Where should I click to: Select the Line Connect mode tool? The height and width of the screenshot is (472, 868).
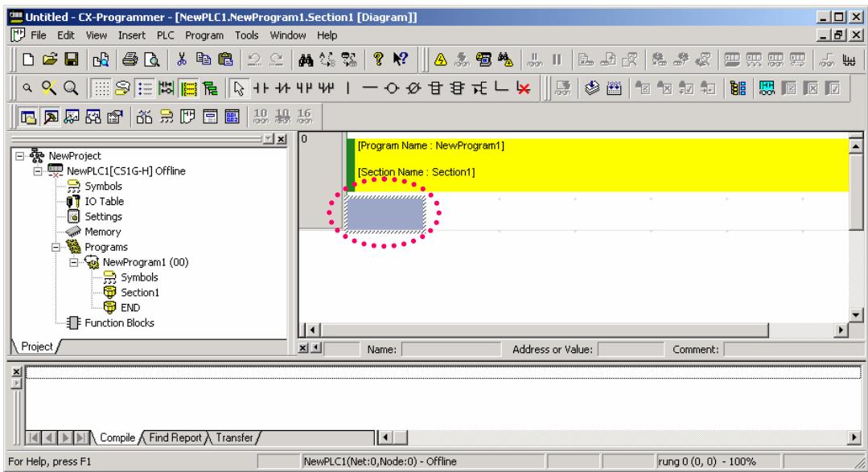501,88
